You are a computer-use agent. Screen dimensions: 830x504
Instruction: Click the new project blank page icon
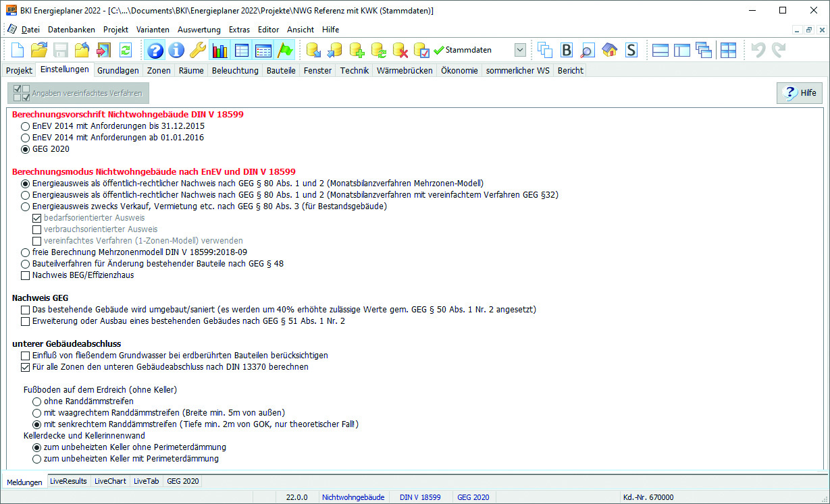click(x=17, y=50)
